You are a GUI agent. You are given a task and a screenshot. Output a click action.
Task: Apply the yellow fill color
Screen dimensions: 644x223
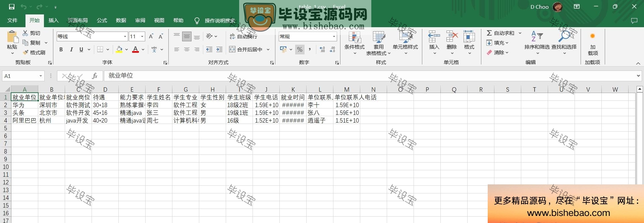click(x=119, y=49)
